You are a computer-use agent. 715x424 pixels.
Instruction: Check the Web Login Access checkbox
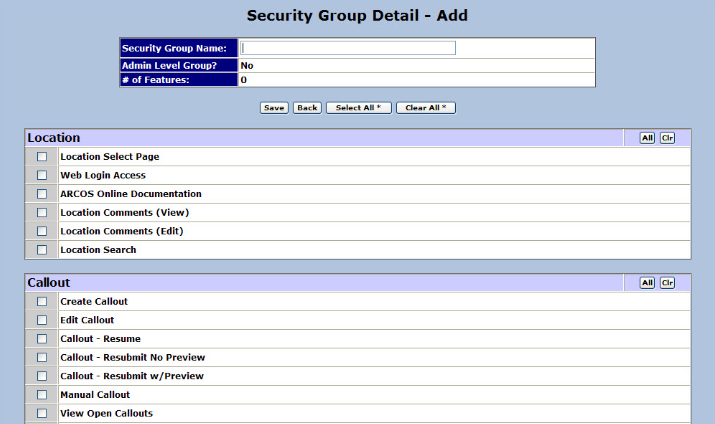click(x=42, y=176)
